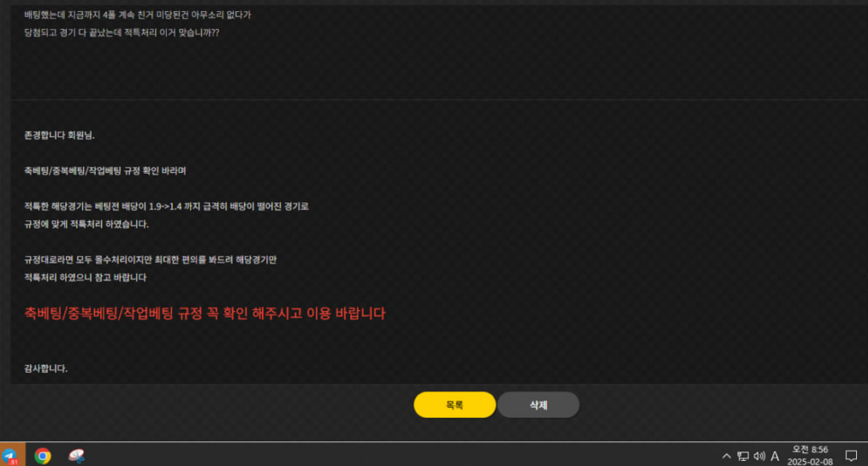Open the network status tray icon
The height and width of the screenshot is (466, 868).
coord(743,456)
